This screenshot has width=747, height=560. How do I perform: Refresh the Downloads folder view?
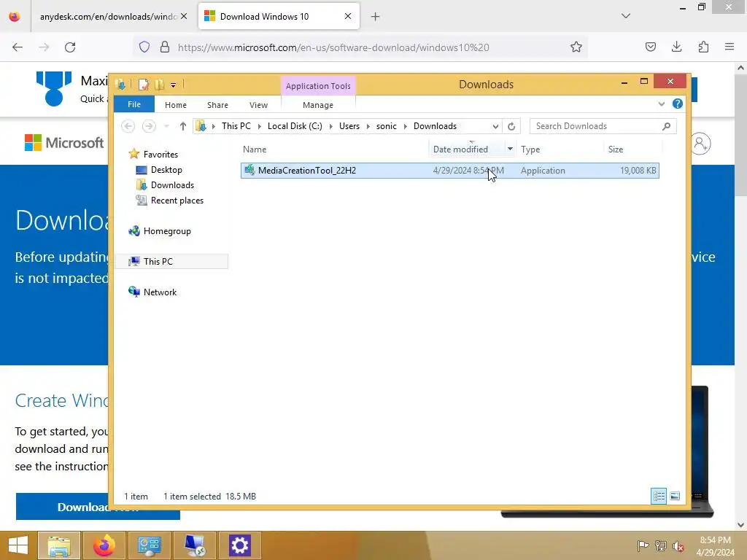click(511, 126)
